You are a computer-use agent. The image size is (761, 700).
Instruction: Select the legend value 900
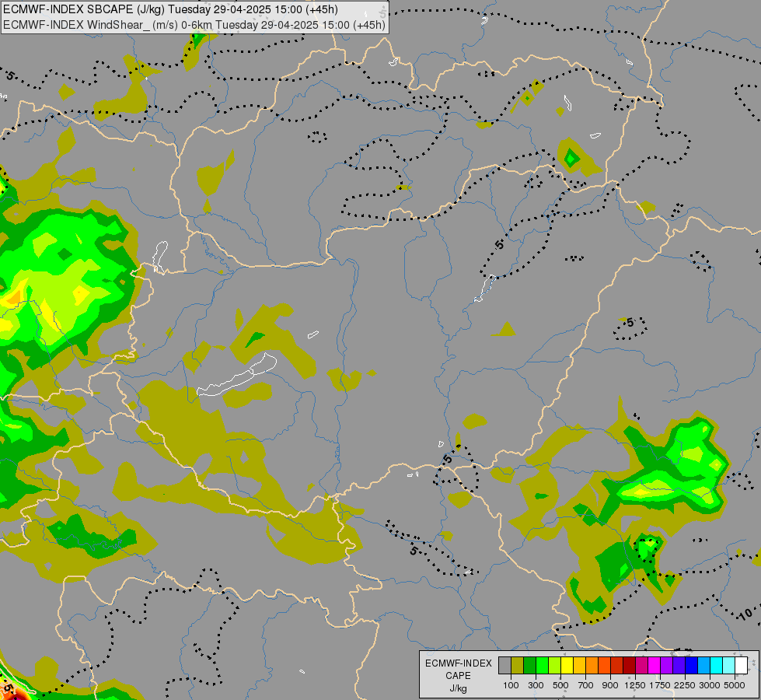tap(610, 685)
